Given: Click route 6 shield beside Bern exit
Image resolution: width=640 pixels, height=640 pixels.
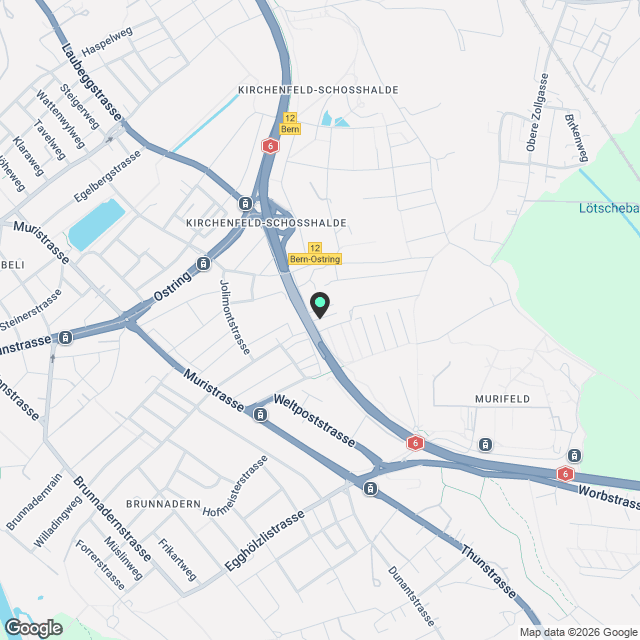Looking at the screenshot, I should pyautogui.click(x=270, y=146).
